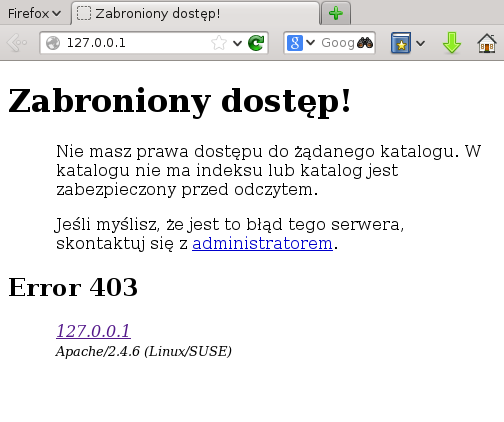
Task: Open the URL history dropdown arrow
Action: point(237,43)
